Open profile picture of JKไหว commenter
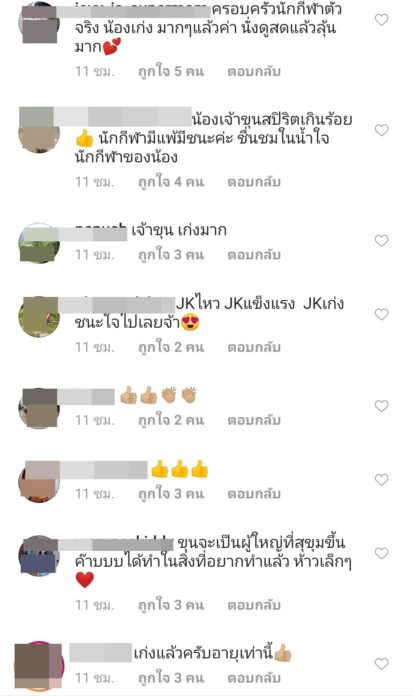 39,317
